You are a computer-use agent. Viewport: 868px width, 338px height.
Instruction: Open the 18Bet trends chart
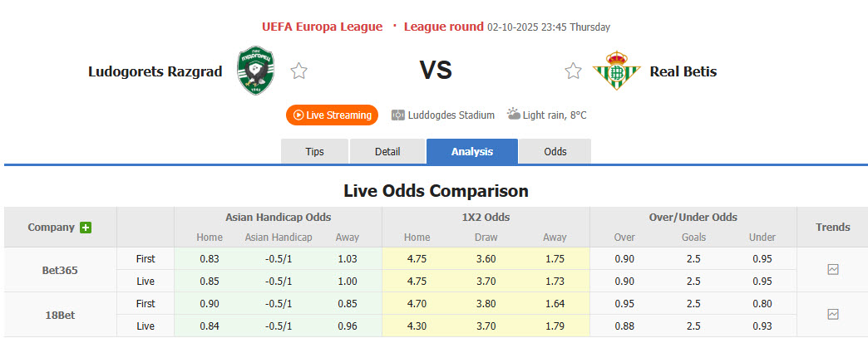tap(833, 315)
